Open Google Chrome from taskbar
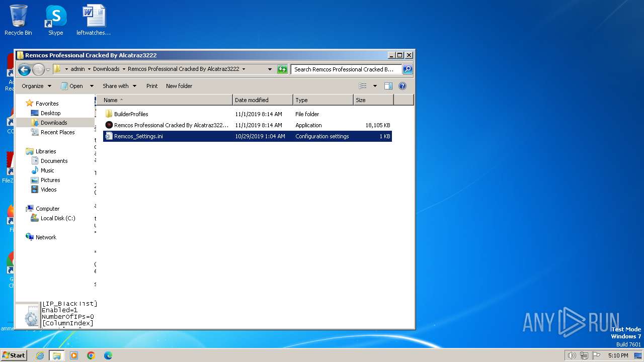The height and width of the screenshot is (362, 644). [x=91, y=355]
